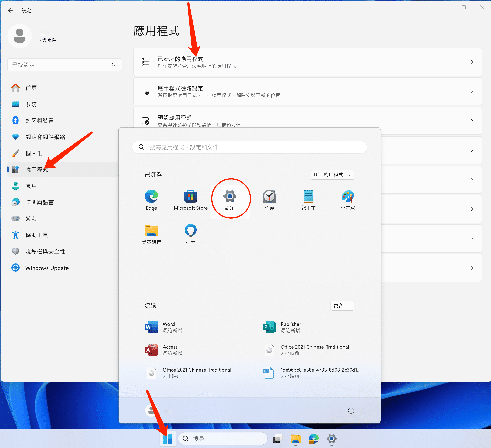Image resolution: width=491 pixels, height=448 pixels.
Task: Select Windows Update in sidebar
Action: pos(47,268)
